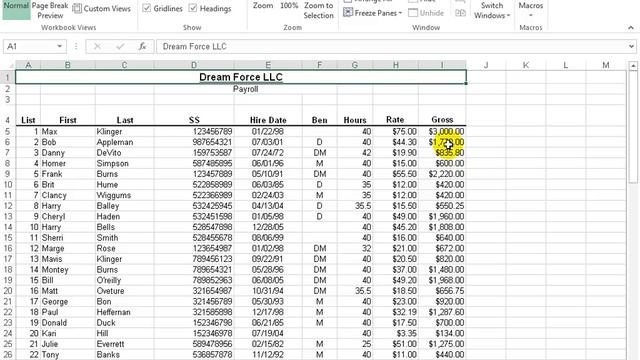The height and width of the screenshot is (360, 640).
Task: Click the cell containing Appleman
Action: (124, 142)
